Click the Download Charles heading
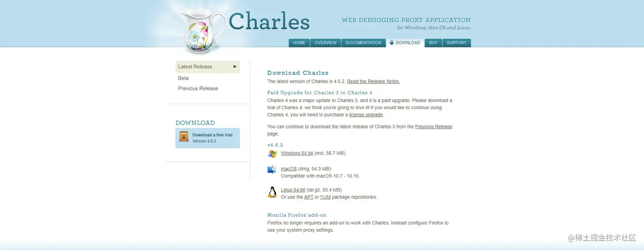The image size is (644, 250). 298,73
